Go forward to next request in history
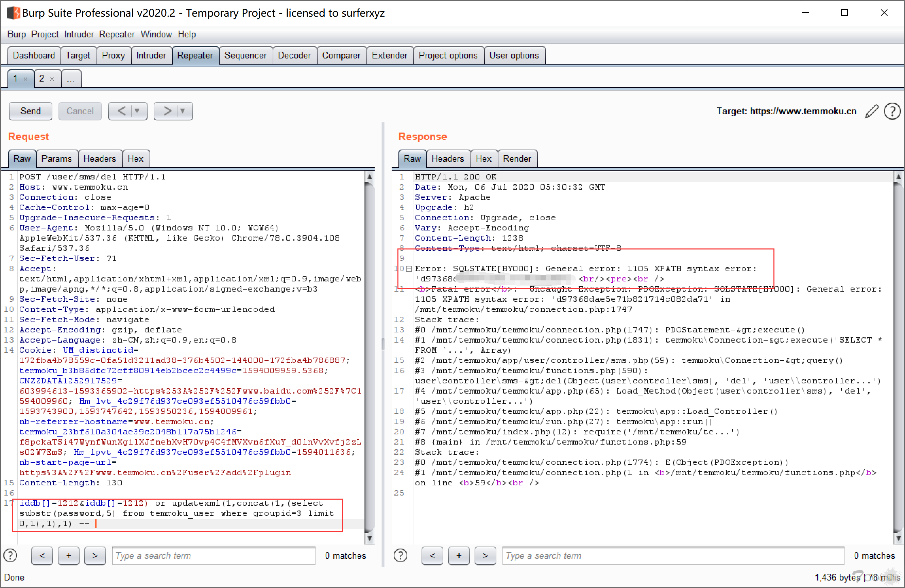The height and width of the screenshot is (588, 905). (x=167, y=111)
